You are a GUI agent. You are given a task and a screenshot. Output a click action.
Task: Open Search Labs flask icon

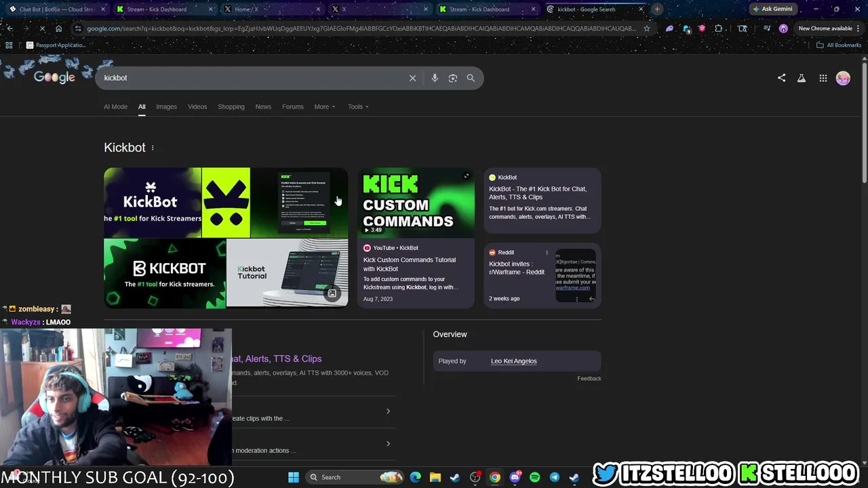(802, 78)
